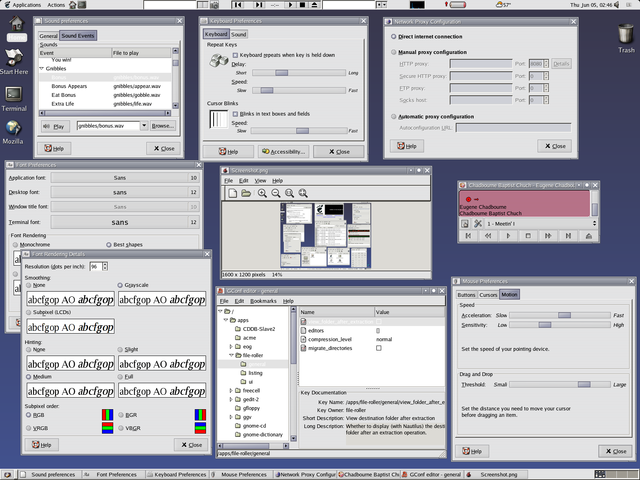Open the Cursors tab in Mouse Preferences

point(488,295)
